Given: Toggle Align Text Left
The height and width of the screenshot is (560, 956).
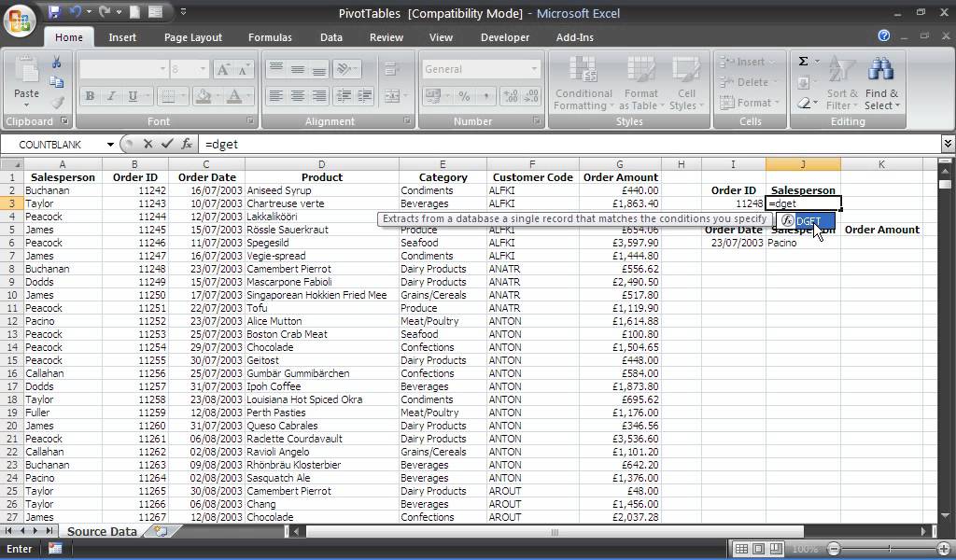Looking at the screenshot, I should pyautogui.click(x=276, y=96).
